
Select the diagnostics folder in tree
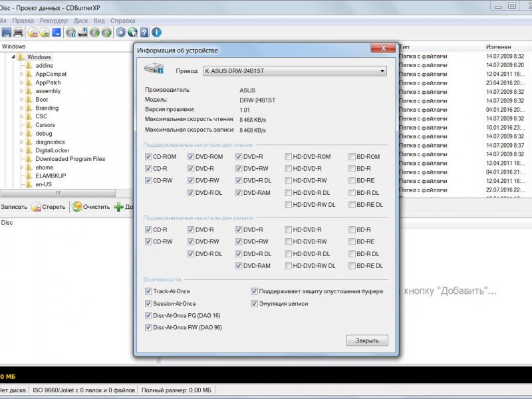click(x=50, y=142)
